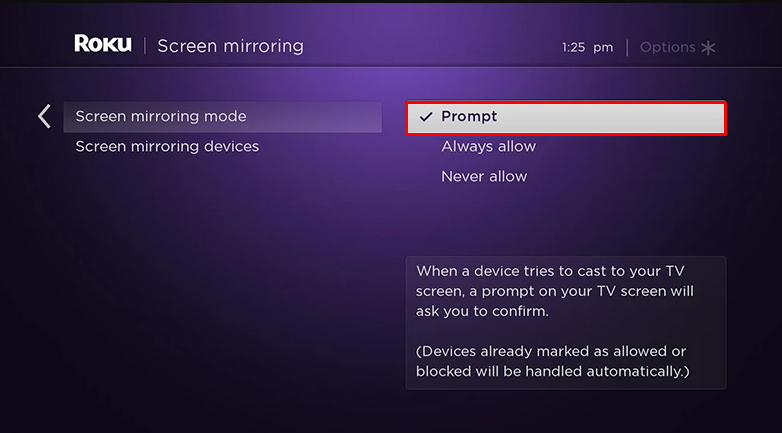Go back using the left chevron arrow
This screenshot has width=782, height=433.
click(44, 116)
